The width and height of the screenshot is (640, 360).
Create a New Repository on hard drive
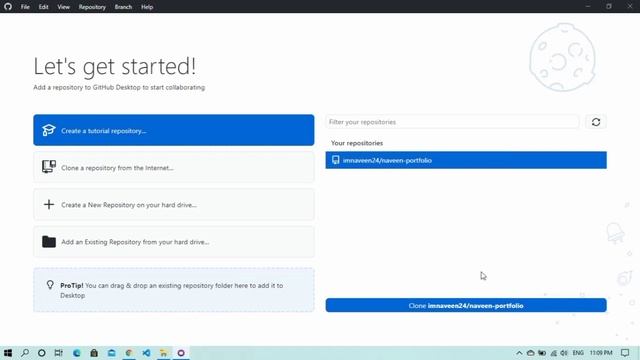[174, 204]
